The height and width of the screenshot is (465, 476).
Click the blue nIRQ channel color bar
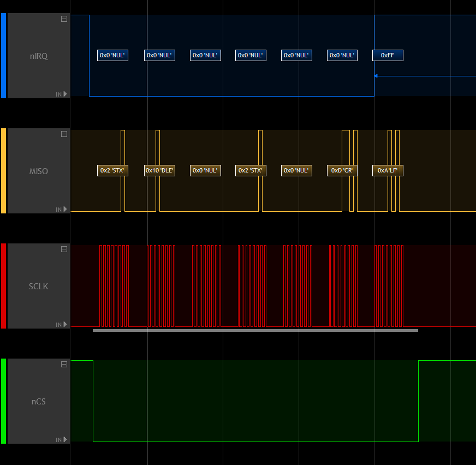pyautogui.click(x=3, y=56)
